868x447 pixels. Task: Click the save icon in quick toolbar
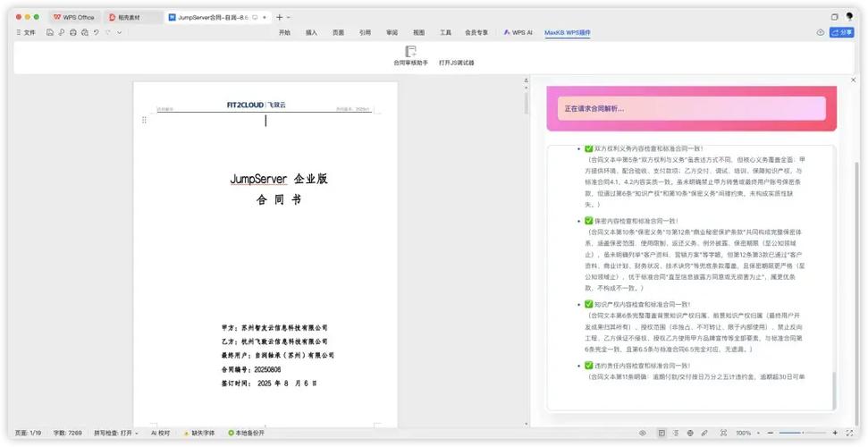(x=50, y=33)
